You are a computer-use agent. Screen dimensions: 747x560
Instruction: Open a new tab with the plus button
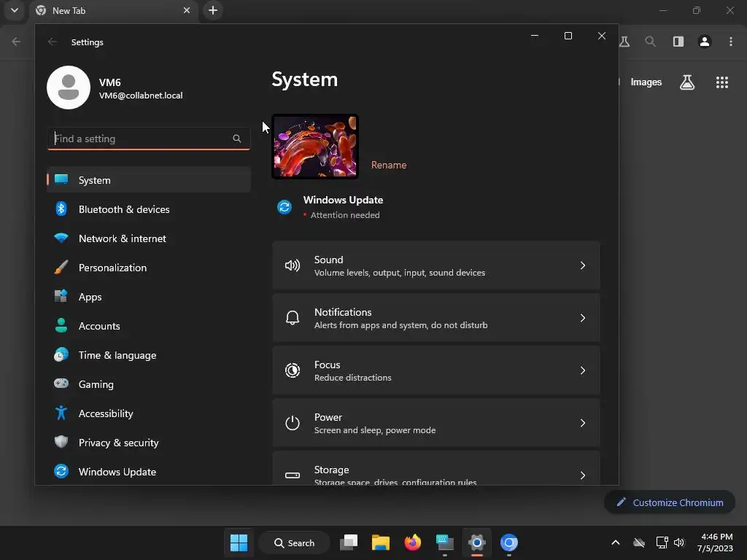tap(213, 10)
